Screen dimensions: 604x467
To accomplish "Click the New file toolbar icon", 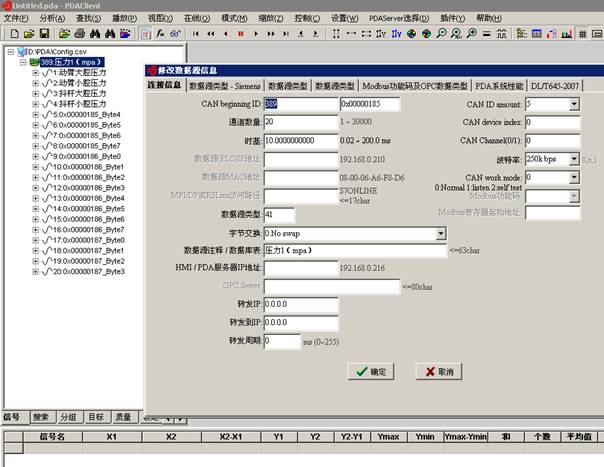I will click(14, 34).
